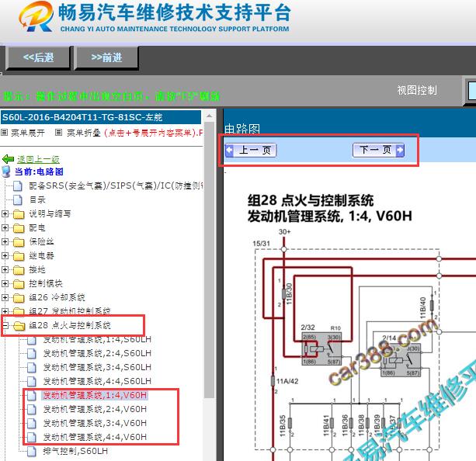476x461 pixels.
Task: Click folder icon of 保险丝
Action: [19, 242]
